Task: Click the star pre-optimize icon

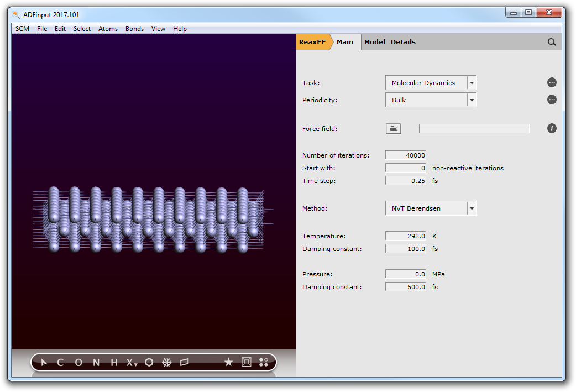Action: (x=228, y=362)
